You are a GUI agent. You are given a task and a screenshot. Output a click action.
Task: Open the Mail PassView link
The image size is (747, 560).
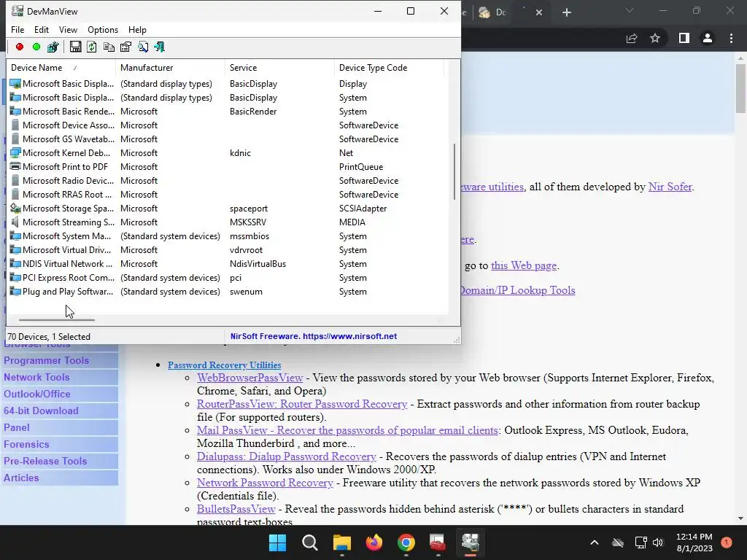pos(348,430)
